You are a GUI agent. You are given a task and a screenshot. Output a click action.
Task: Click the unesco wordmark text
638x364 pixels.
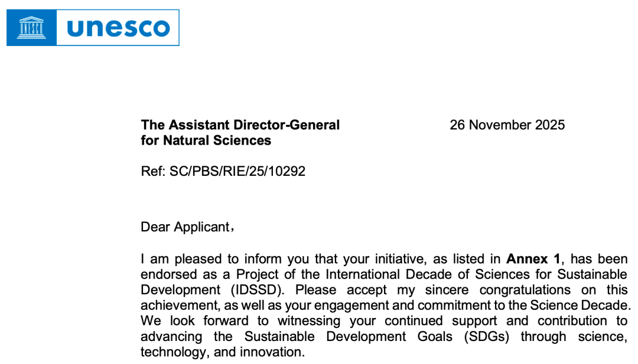pyautogui.click(x=118, y=28)
